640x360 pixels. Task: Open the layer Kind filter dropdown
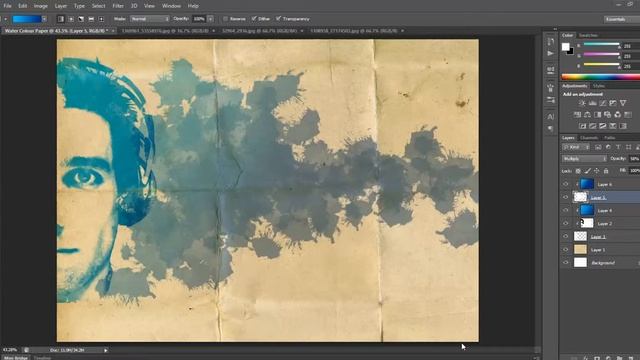(576, 147)
